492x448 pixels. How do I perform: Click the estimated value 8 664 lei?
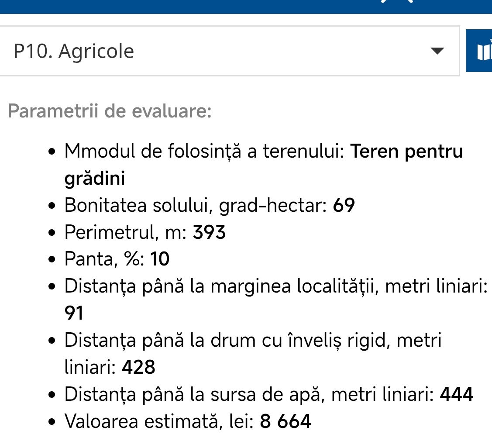[285, 421]
